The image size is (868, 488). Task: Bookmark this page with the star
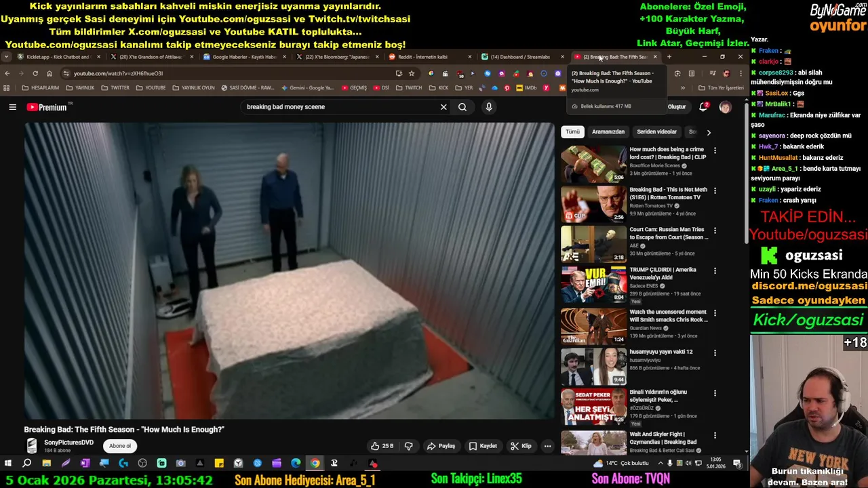pos(411,73)
